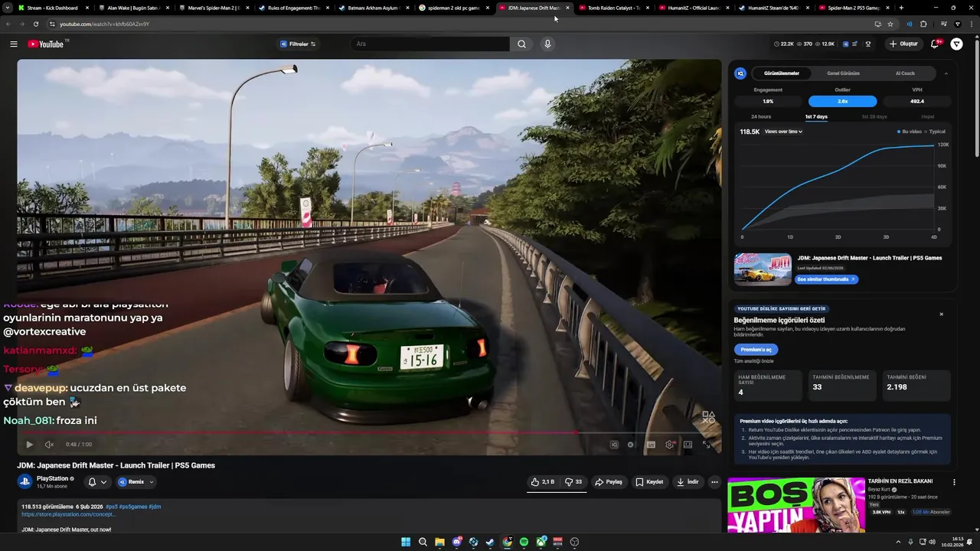This screenshot has width=980, height=551.
Task: Select the 1st 7 days range
Action: (x=816, y=117)
